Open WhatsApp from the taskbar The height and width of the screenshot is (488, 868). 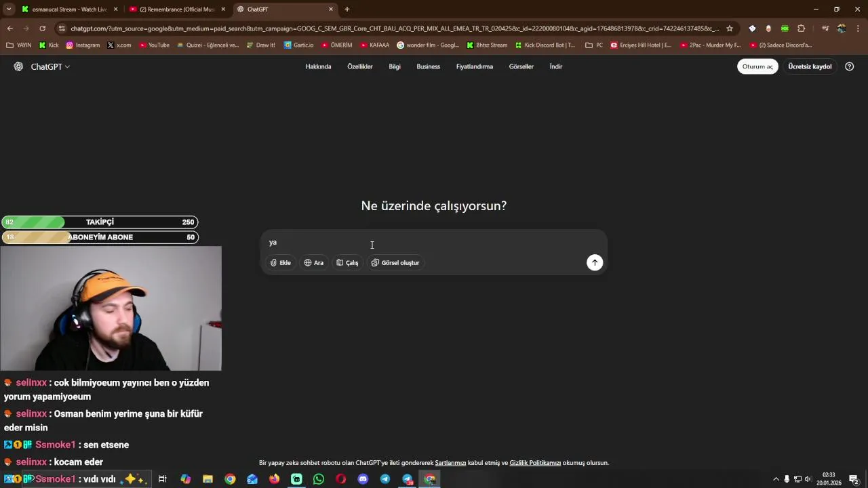point(319,479)
